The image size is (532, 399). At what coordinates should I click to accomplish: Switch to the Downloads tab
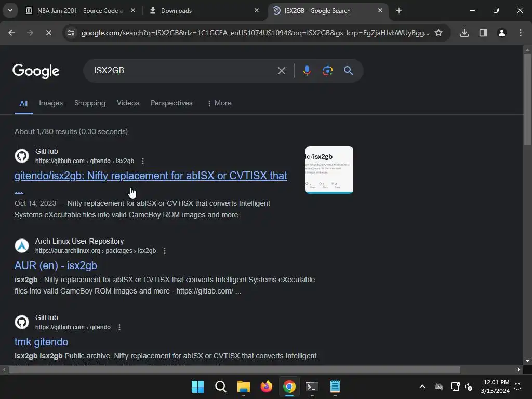pyautogui.click(x=176, y=10)
